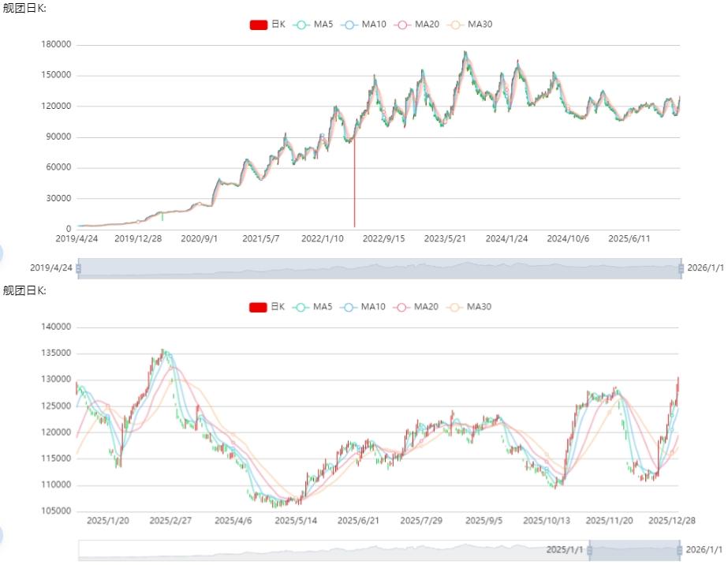Click the bottom chart's peak candle near 2025/2/27
Viewport: 728px width, 565px height.
tap(163, 352)
